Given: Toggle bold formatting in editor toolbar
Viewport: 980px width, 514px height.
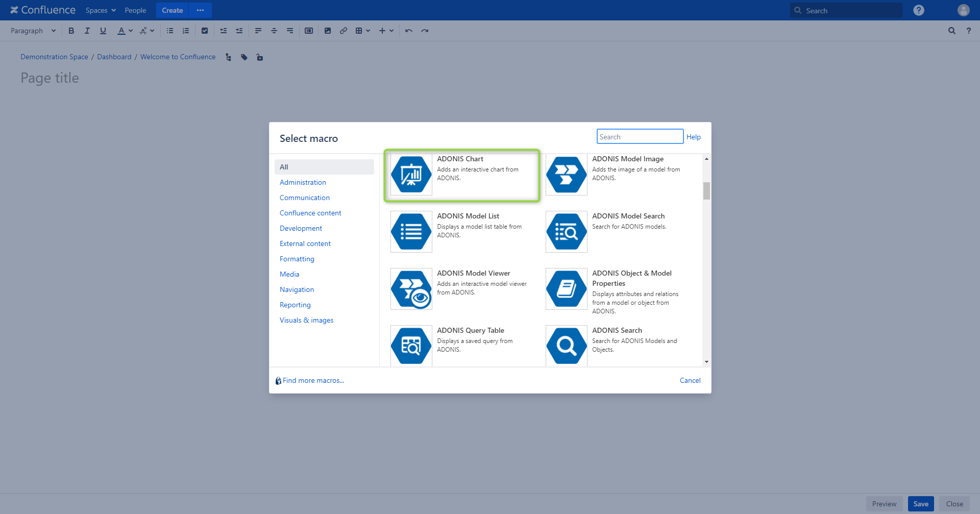Looking at the screenshot, I should 71,31.
